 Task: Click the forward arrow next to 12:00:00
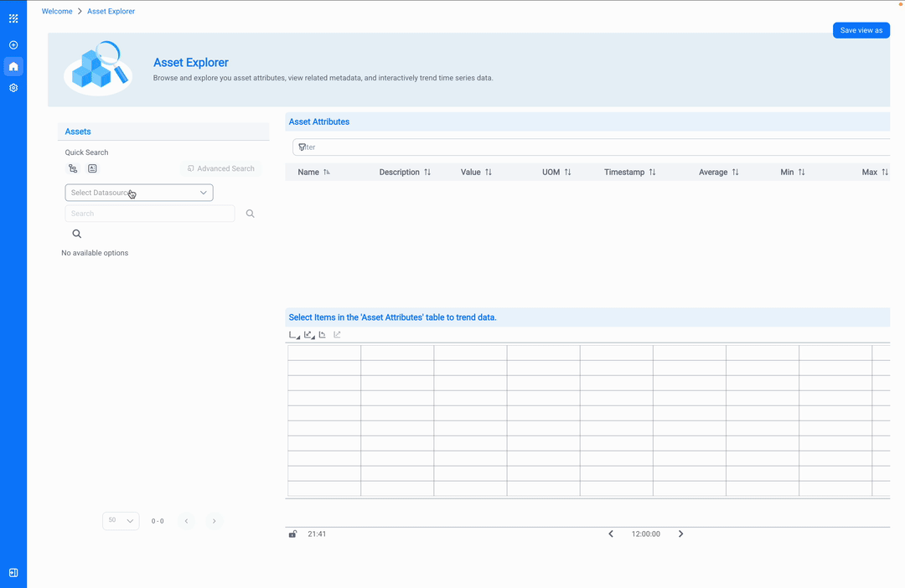click(x=680, y=533)
